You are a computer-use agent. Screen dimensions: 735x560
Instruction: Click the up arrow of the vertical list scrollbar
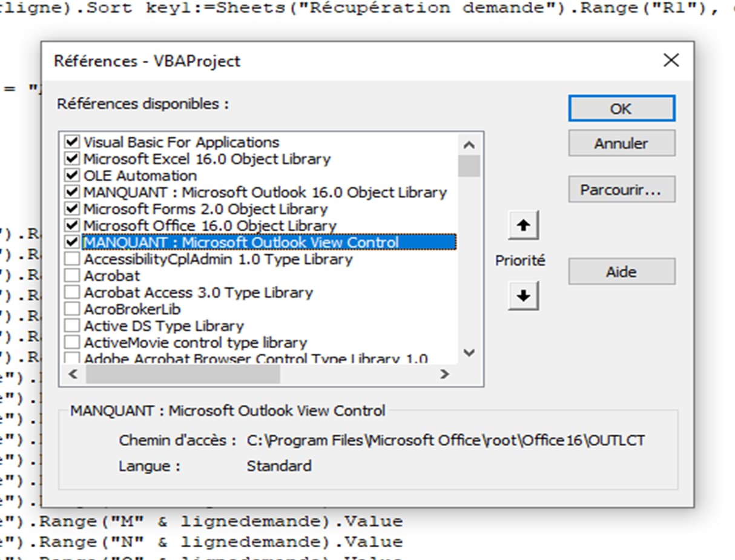click(469, 145)
